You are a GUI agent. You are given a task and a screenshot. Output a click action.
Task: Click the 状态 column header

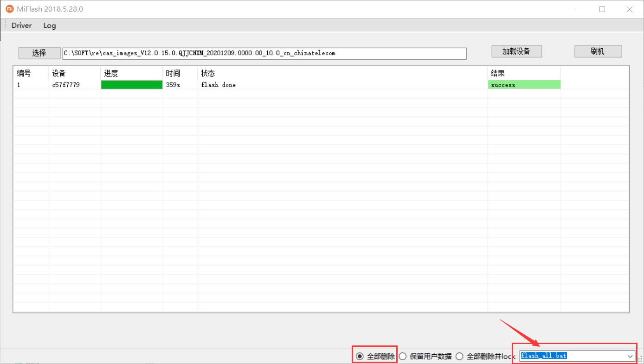(342, 73)
